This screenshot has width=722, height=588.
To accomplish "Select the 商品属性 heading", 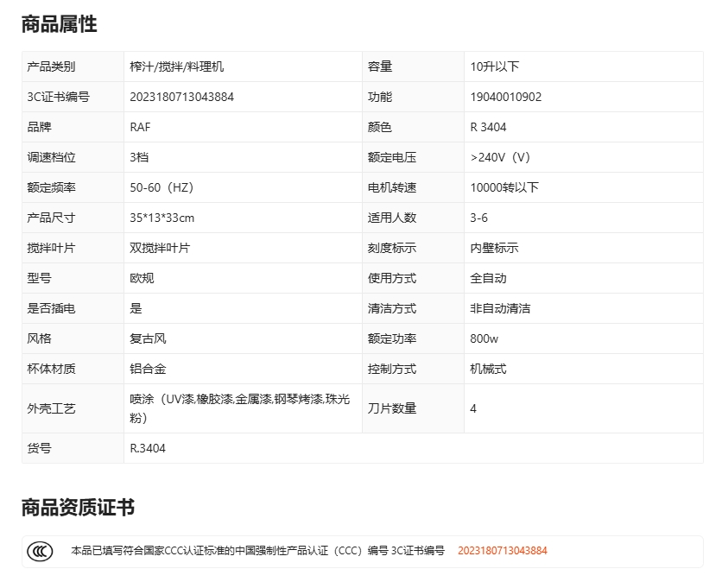I will click(60, 24).
